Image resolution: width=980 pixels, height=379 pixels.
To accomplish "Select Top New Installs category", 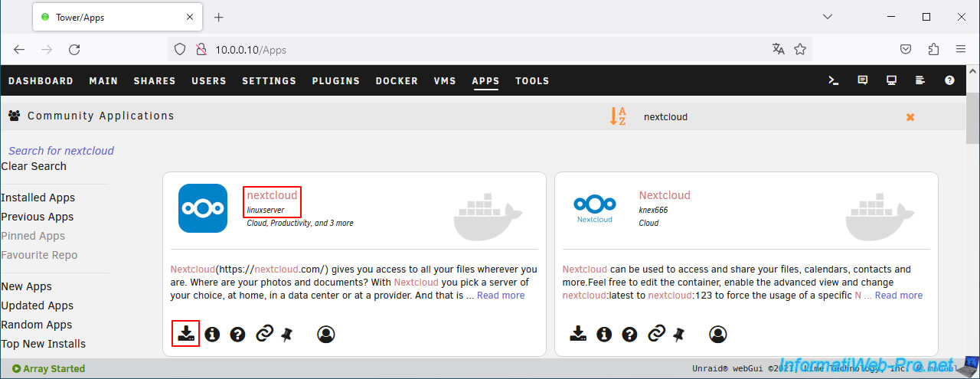I will point(43,344).
